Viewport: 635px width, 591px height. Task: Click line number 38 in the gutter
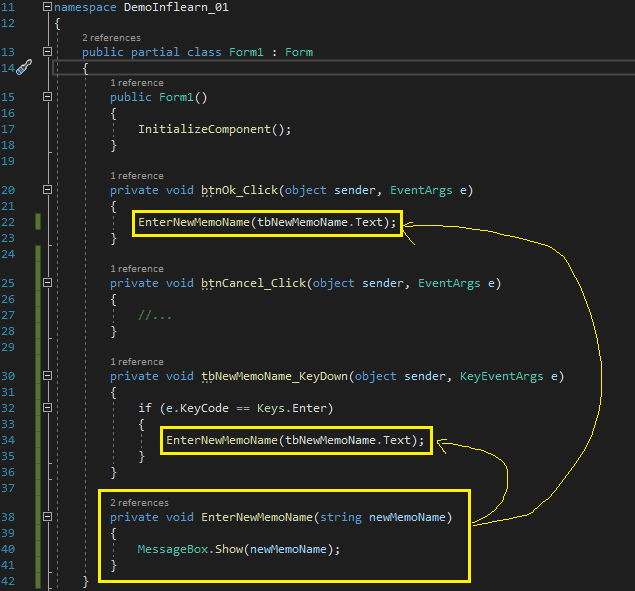8,517
